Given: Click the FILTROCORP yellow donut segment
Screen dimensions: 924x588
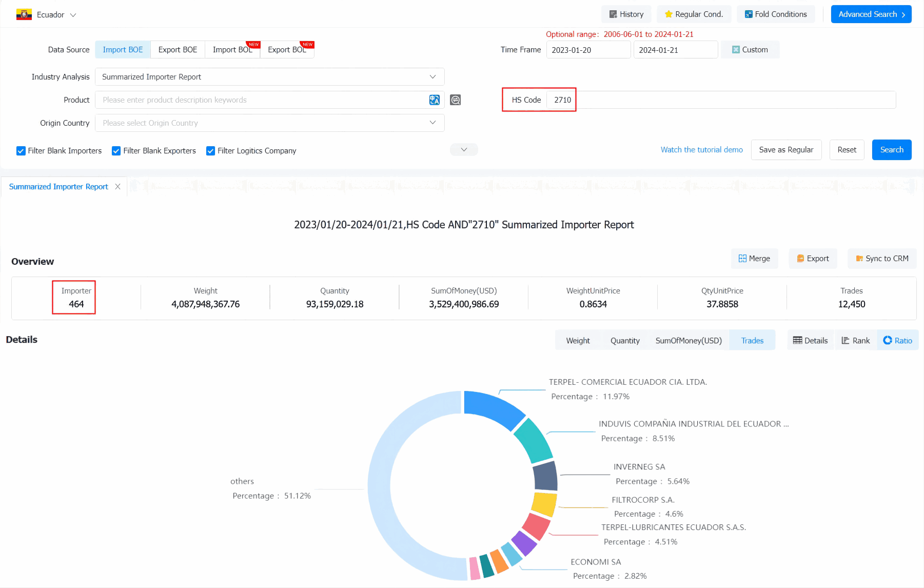Looking at the screenshot, I should pos(544,504).
